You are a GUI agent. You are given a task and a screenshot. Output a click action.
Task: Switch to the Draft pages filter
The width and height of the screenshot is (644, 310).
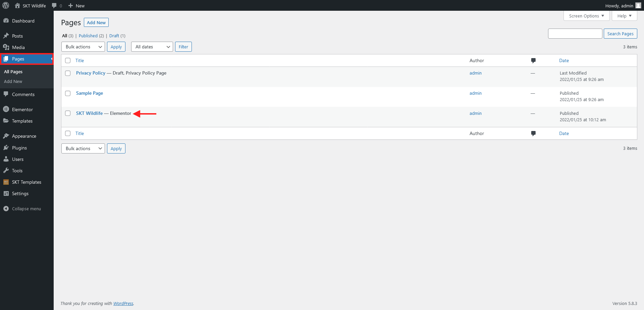pyautogui.click(x=114, y=36)
